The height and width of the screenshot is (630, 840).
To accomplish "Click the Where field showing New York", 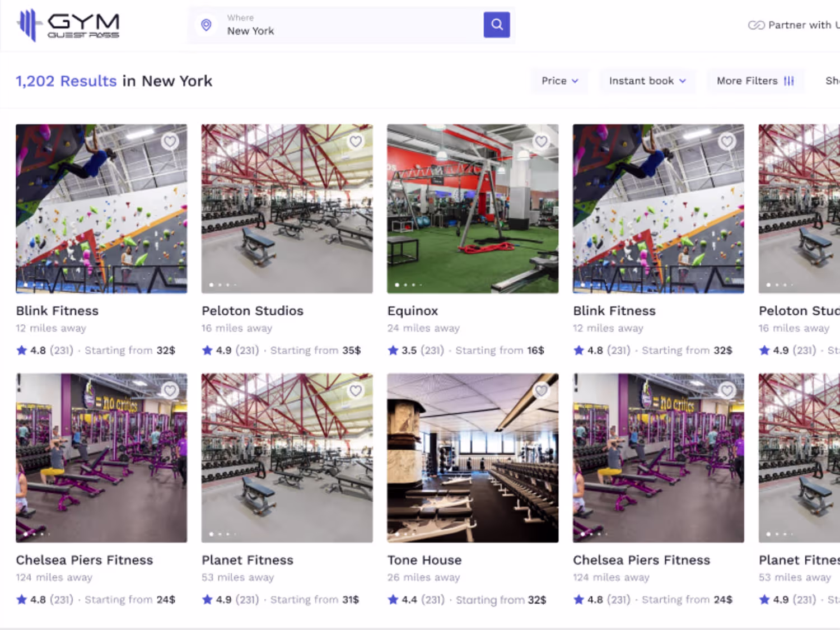I will point(351,25).
